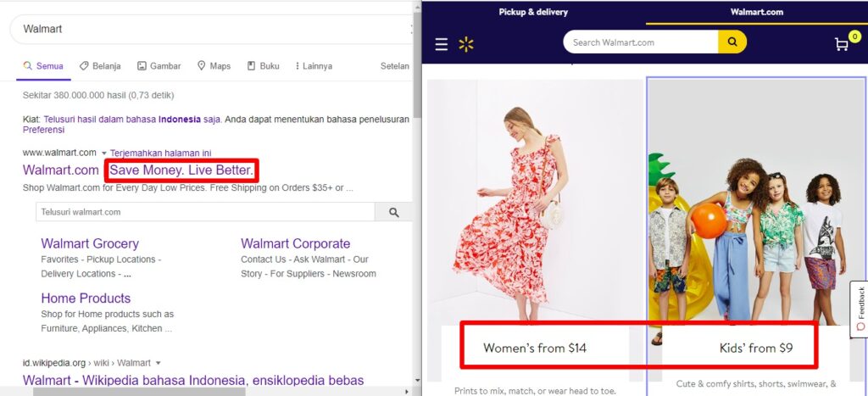Click Telusuri hasil dalam bahasa Indonesia link
Viewport: 868px width, 396px height.
(x=131, y=119)
